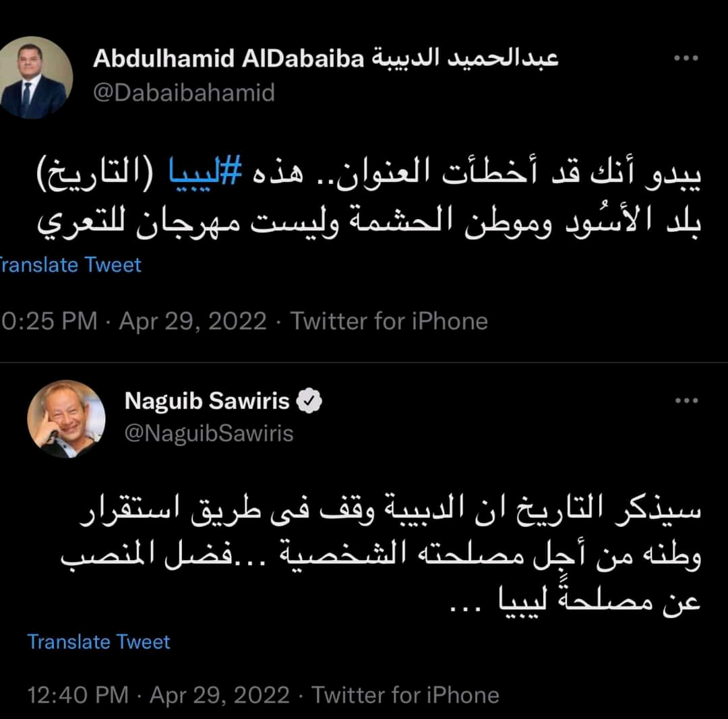Open the @Dabaibahamid handle

coord(184,92)
